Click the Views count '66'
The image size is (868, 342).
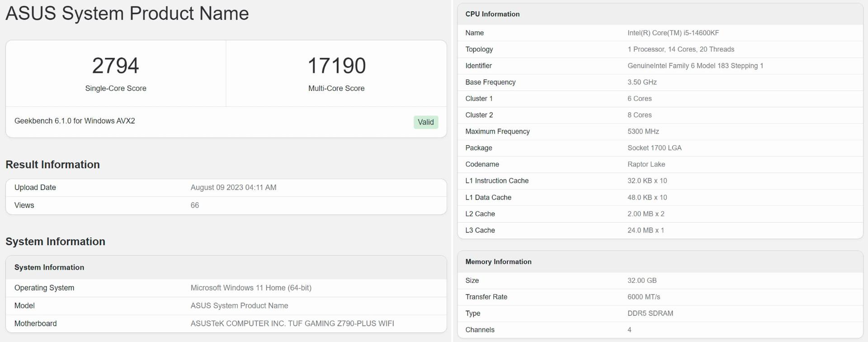click(195, 205)
